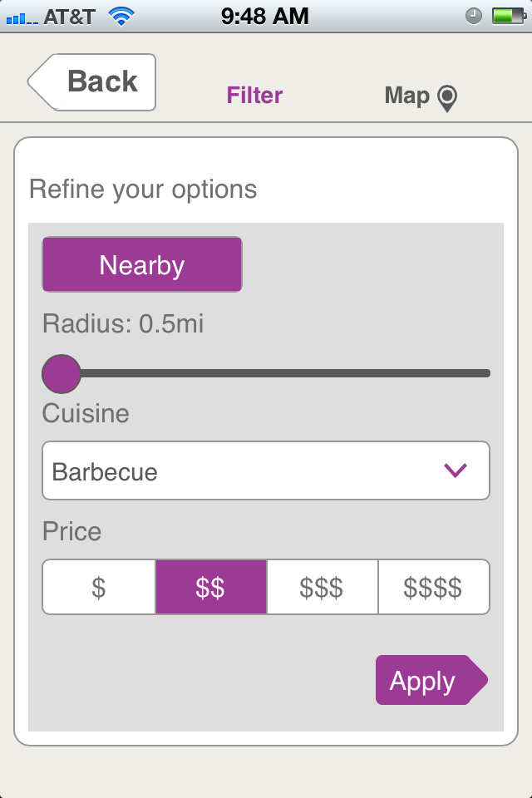
Task: Tap the battery icon in status bar
Action: [506, 16]
